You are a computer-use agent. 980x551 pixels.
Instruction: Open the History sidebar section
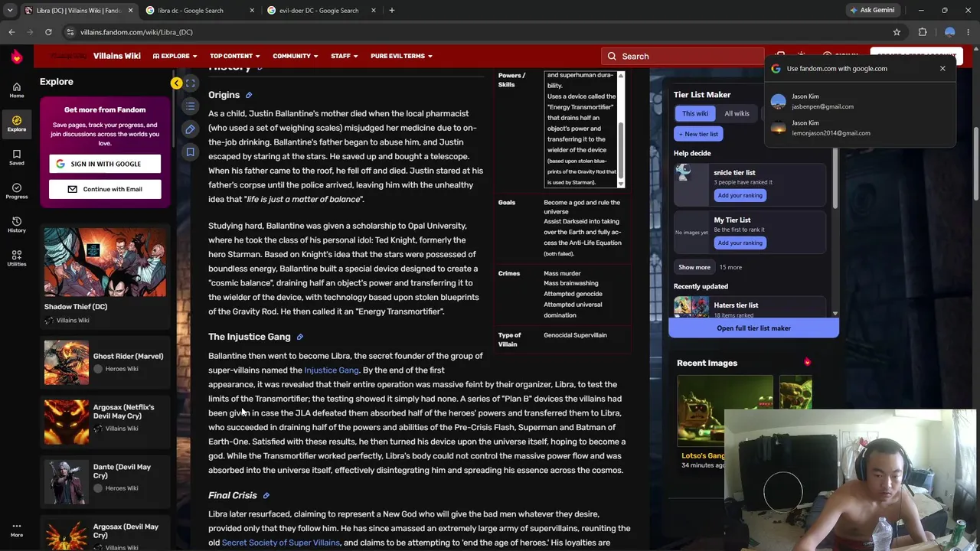[16, 225]
